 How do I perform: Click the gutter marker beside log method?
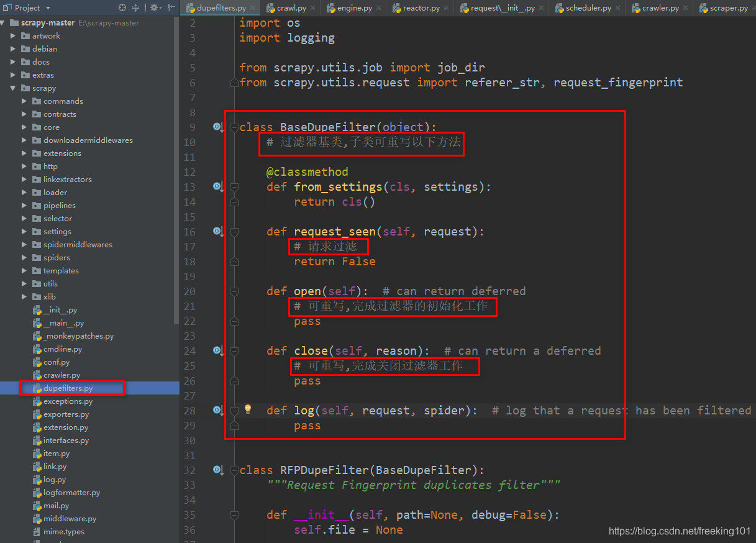[217, 410]
